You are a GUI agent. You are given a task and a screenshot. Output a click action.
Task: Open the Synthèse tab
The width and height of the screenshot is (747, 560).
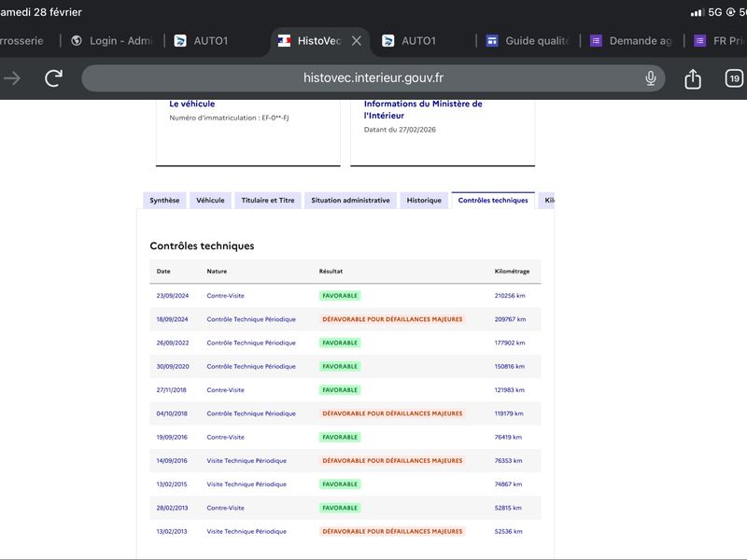(x=164, y=201)
